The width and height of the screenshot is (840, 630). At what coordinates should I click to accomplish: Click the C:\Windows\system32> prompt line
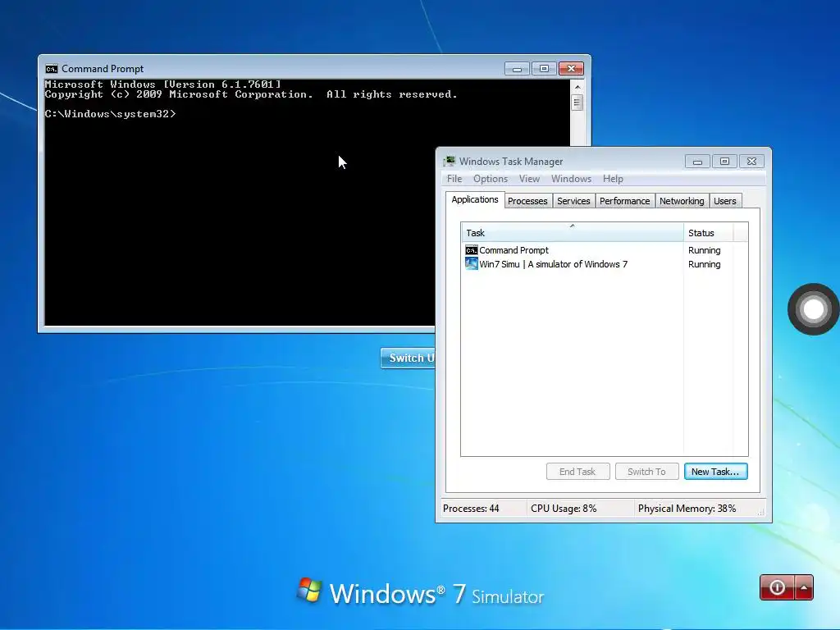click(110, 113)
